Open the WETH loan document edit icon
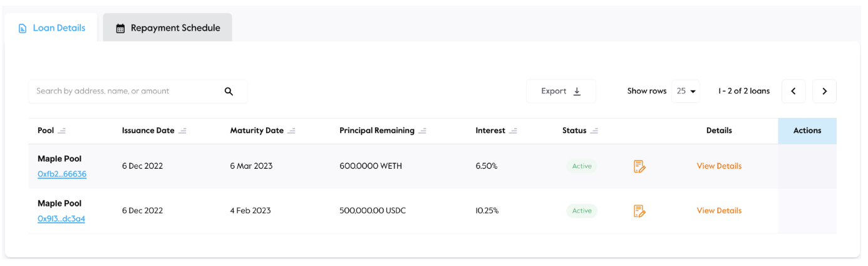The width and height of the screenshot is (868, 266). pos(639,166)
